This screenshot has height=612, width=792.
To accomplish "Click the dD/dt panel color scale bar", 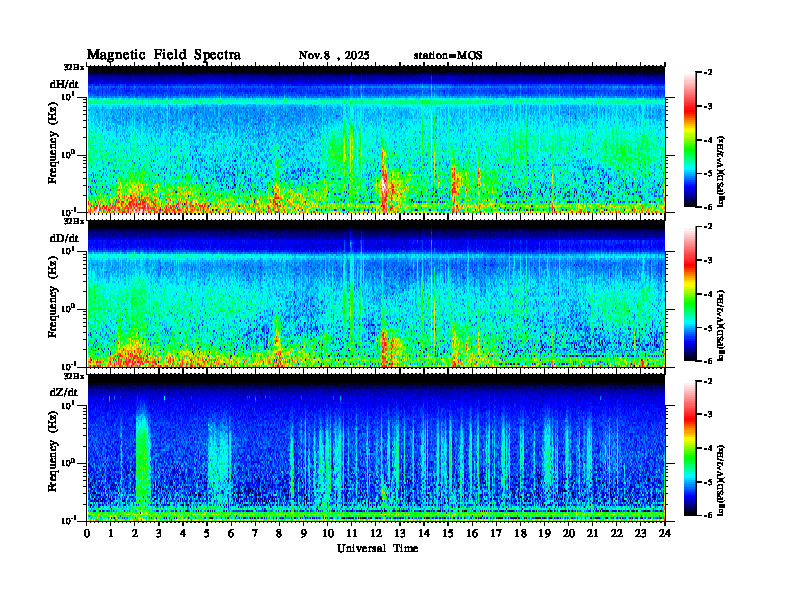I will pyautogui.click(x=690, y=294).
